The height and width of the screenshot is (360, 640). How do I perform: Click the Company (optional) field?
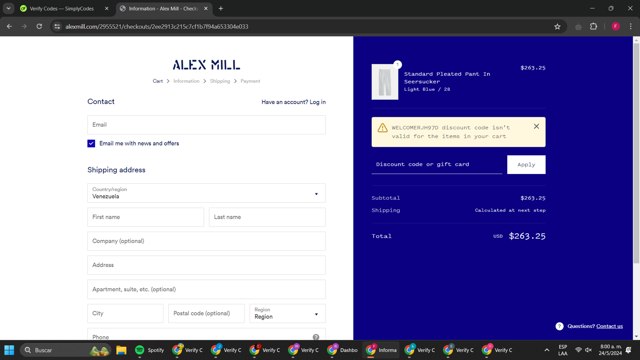pos(206,241)
